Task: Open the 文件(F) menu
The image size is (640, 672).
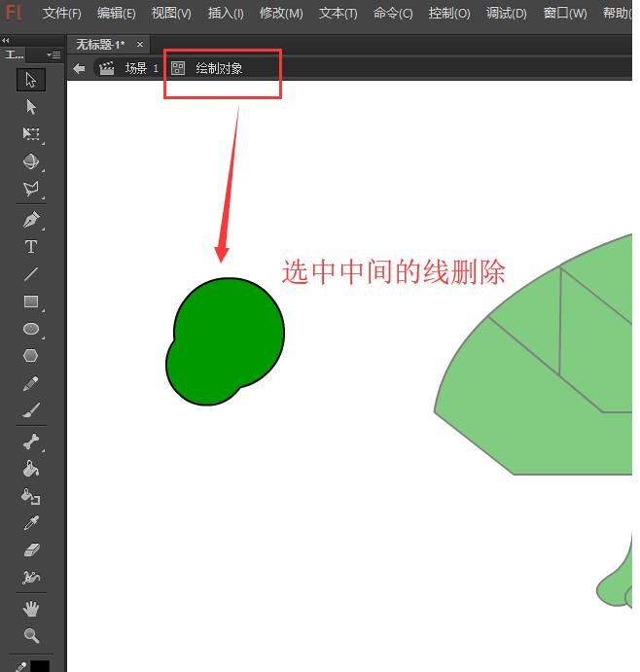Action: coord(62,14)
